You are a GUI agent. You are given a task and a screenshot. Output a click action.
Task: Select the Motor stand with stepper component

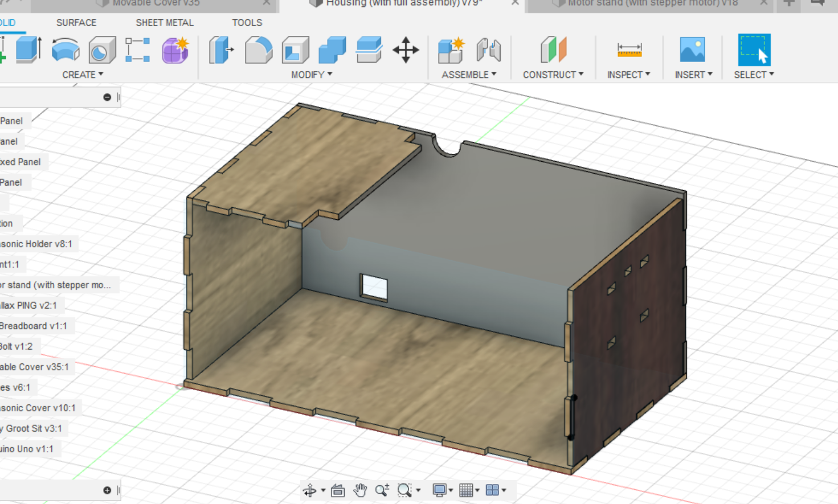pos(55,285)
